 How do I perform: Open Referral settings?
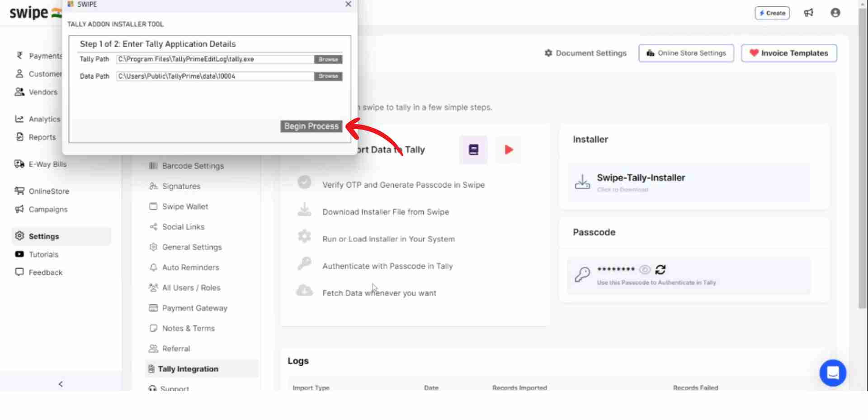170,349
